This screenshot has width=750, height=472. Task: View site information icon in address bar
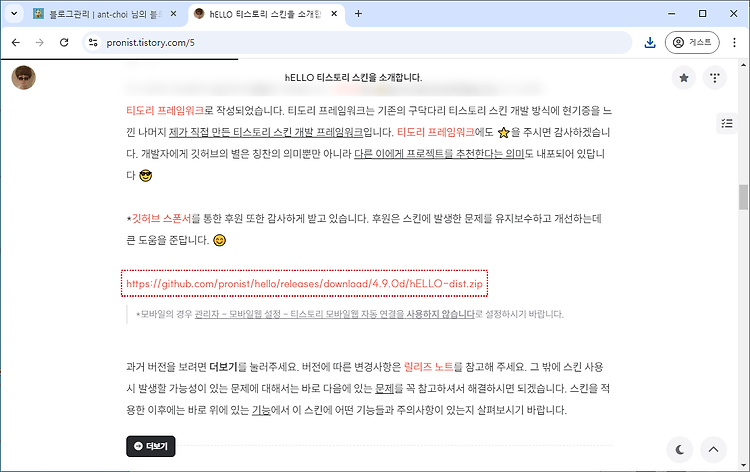pos(93,43)
